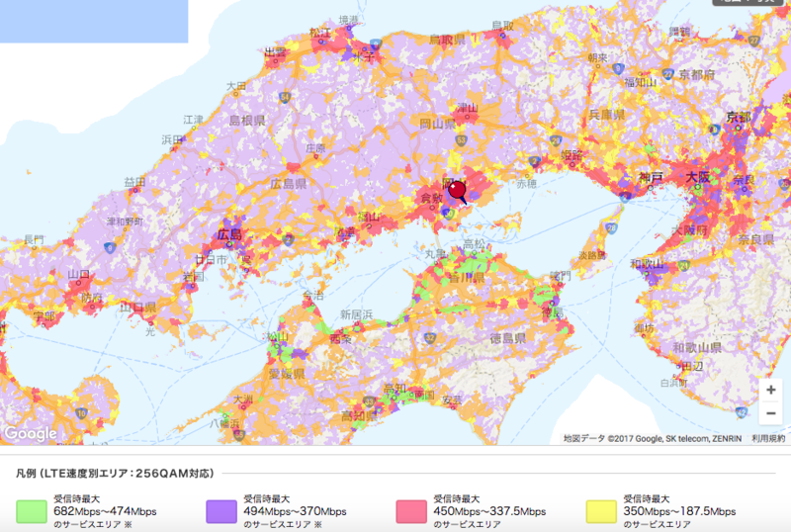
Task: Click the 兵庫県 prefecture label
Action: (x=607, y=115)
